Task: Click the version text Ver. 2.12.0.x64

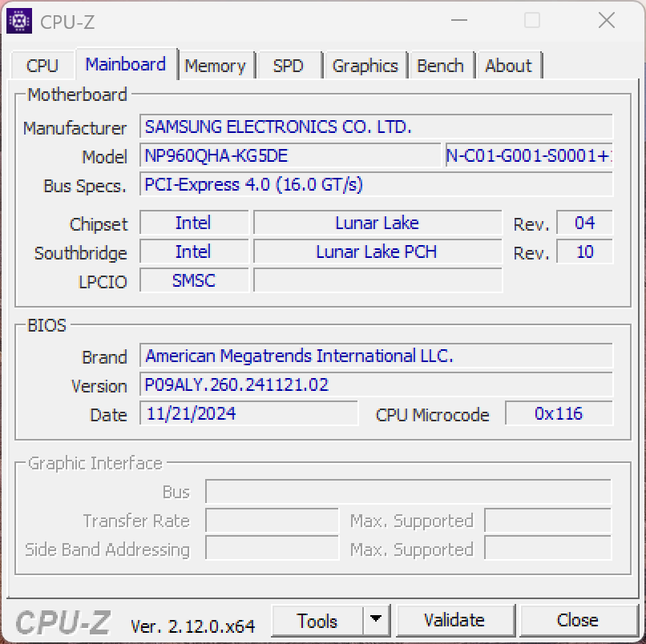Action: pyautogui.click(x=192, y=626)
